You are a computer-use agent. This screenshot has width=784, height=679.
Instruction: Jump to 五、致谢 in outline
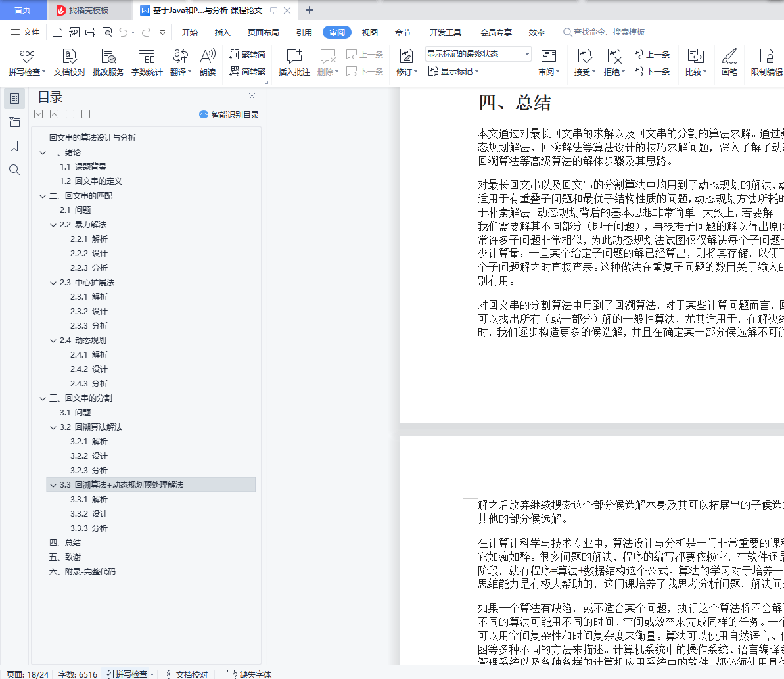(x=65, y=557)
